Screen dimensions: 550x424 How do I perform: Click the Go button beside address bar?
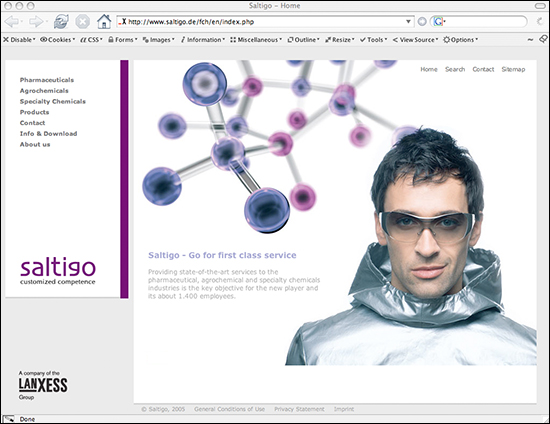pyautogui.click(x=422, y=22)
